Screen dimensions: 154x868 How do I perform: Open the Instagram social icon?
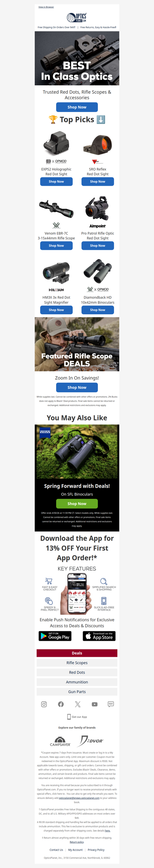coord(44,704)
